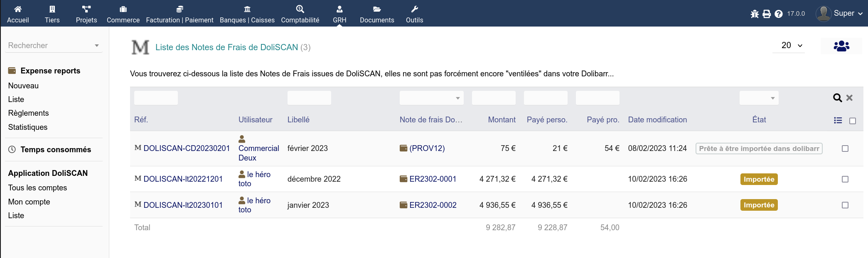The image size is (868, 258).
Task: Open Banques | Caisses menu
Action: coord(247,14)
